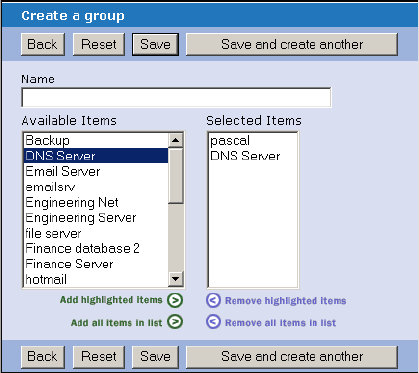This screenshot has height=373, width=419.
Task: Select hotmail in Available Items list
Action: [96, 279]
